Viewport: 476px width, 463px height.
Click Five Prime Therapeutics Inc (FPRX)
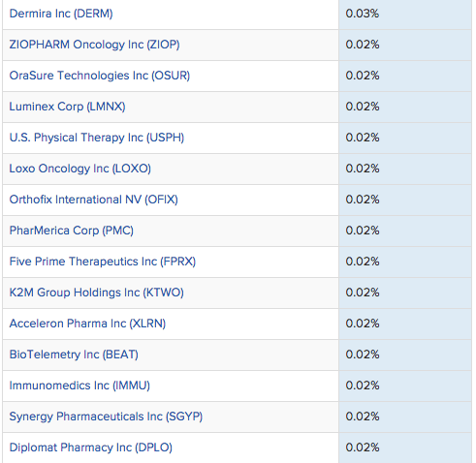tap(103, 262)
